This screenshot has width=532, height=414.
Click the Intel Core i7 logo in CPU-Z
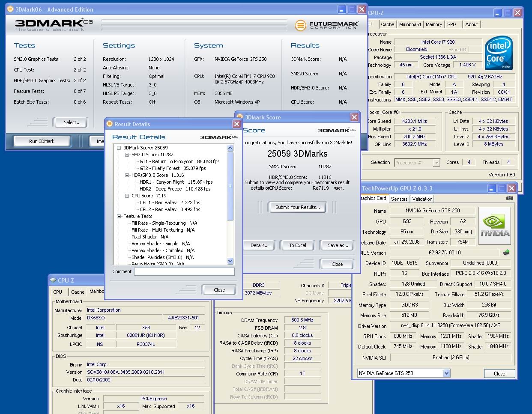click(x=499, y=54)
